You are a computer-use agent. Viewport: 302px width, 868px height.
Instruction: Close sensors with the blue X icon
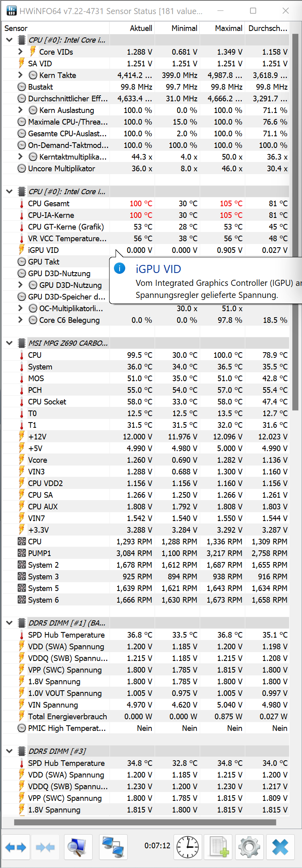280,847
